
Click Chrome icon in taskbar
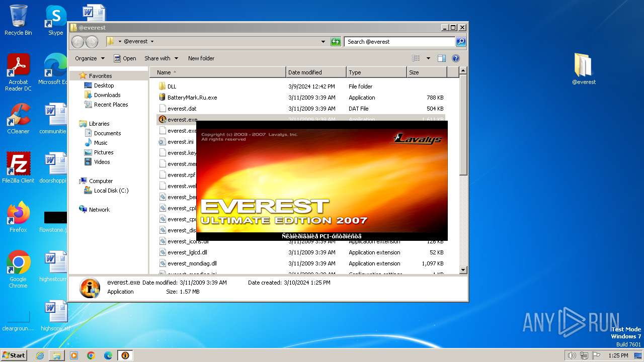pyautogui.click(x=91, y=355)
